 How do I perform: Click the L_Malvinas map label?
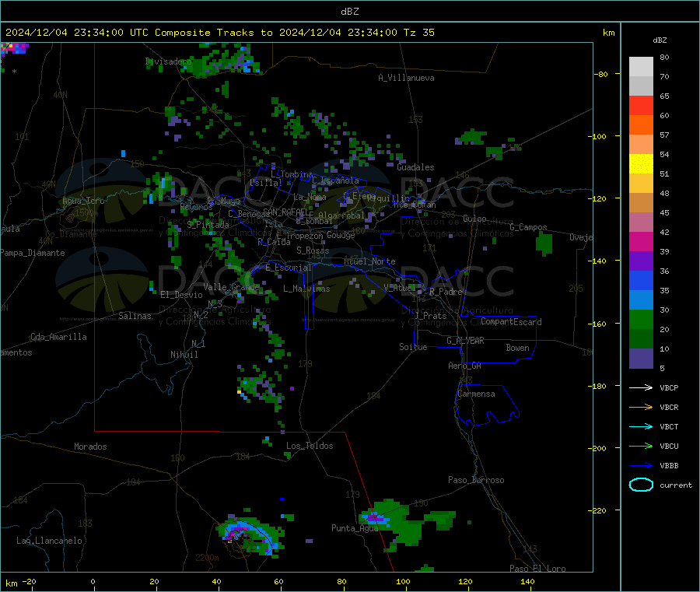[x=306, y=289]
